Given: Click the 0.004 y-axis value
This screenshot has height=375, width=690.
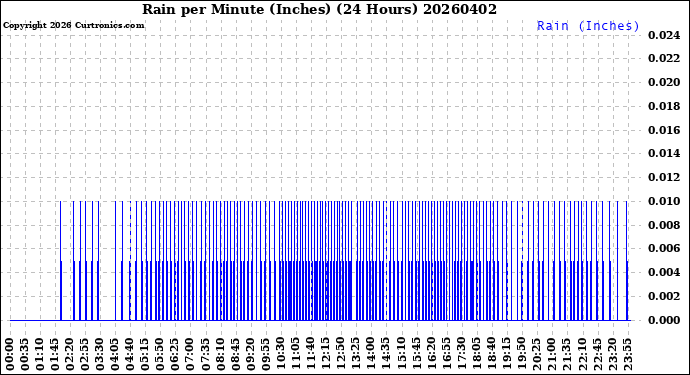Looking at the screenshot, I should 664,272.
